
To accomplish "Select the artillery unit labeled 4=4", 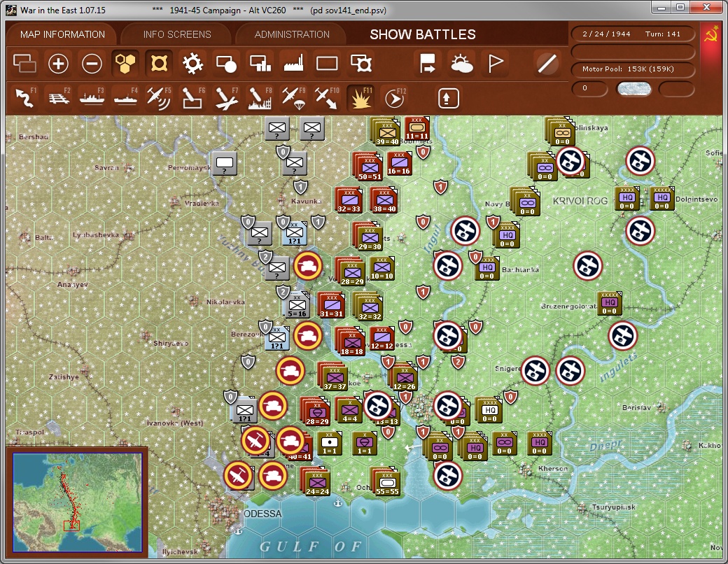I will [349, 410].
